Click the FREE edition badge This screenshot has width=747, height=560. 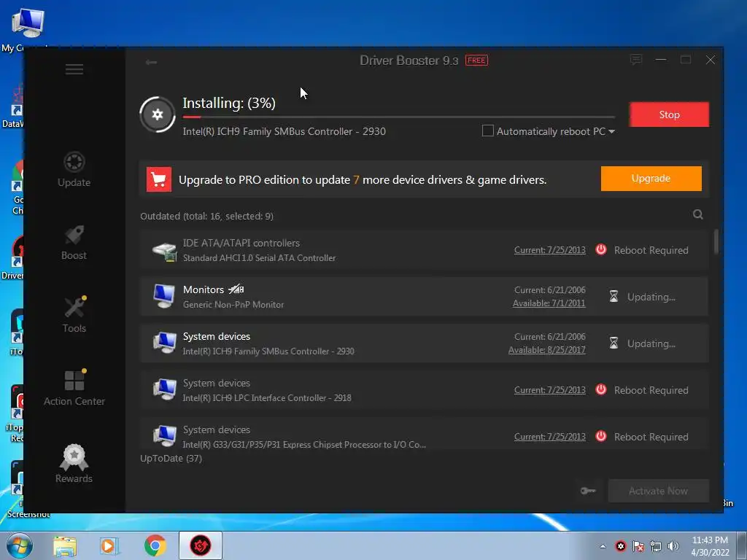coord(476,61)
